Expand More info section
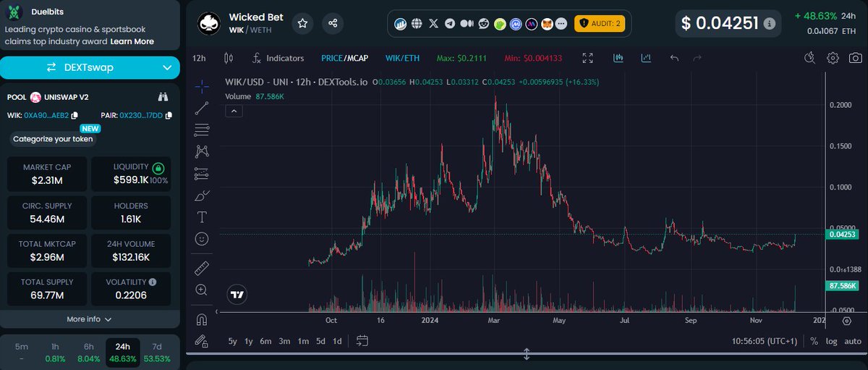Screen dimensions: 868x370 [90, 319]
